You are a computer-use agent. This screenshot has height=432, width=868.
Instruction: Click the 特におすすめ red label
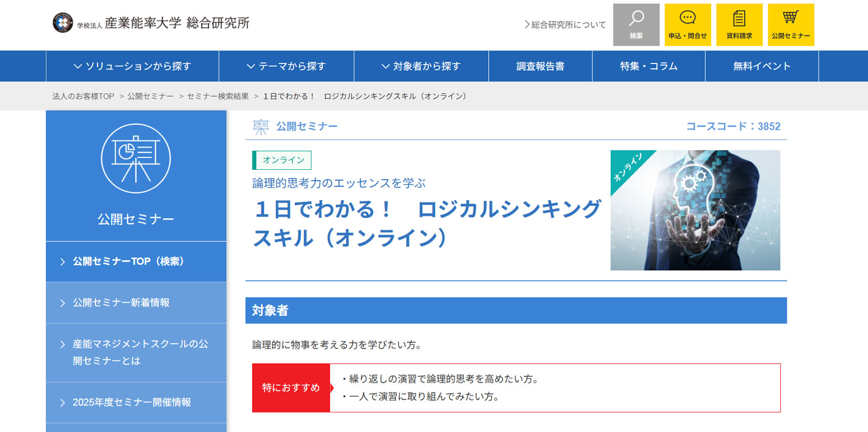click(291, 388)
